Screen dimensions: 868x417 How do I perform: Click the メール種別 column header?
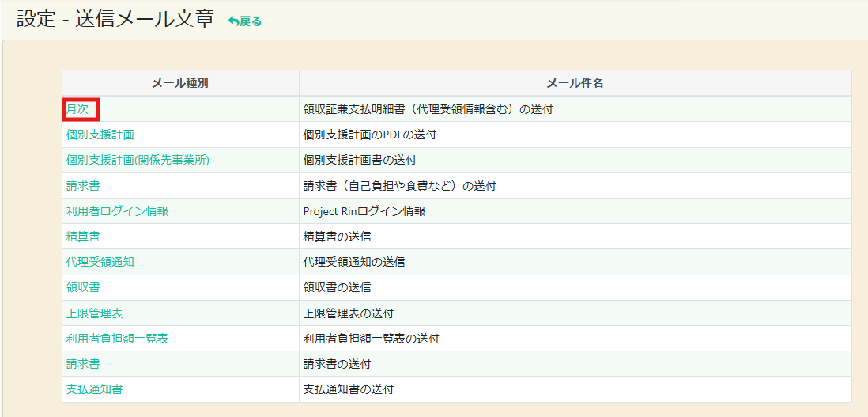coord(180,83)
